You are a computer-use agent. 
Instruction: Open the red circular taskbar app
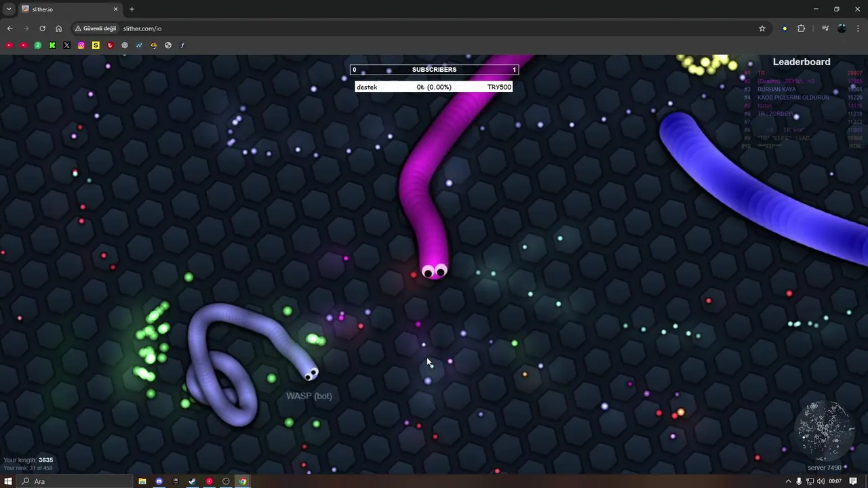coord(210,481)
